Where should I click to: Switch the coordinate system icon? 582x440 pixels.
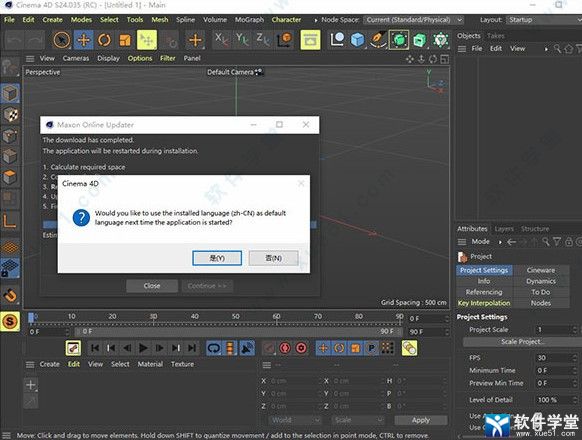[285, 39]
